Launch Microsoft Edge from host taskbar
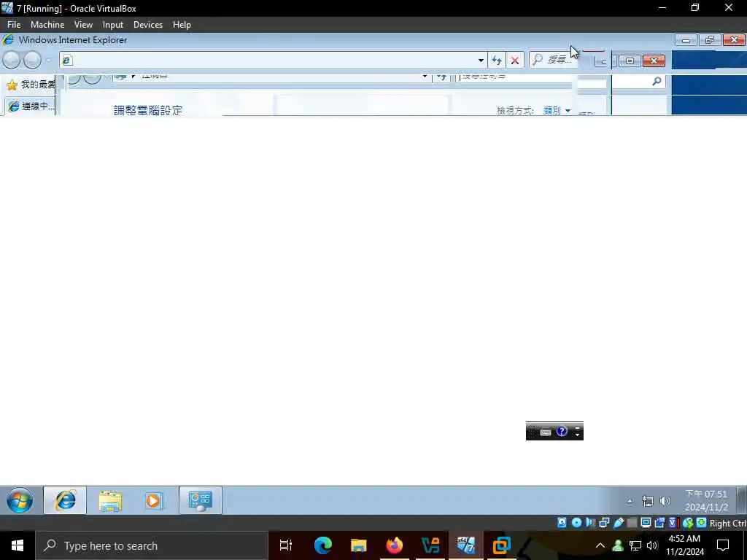 click(323, 545)
